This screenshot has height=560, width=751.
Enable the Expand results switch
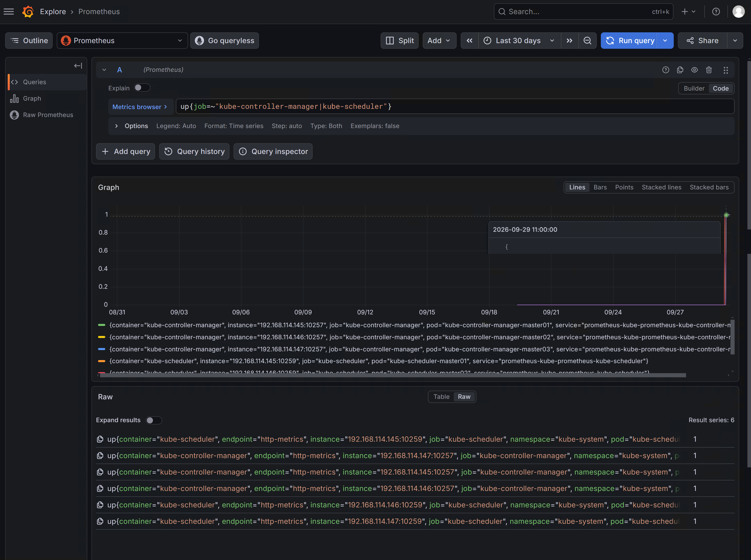point(153,420)
